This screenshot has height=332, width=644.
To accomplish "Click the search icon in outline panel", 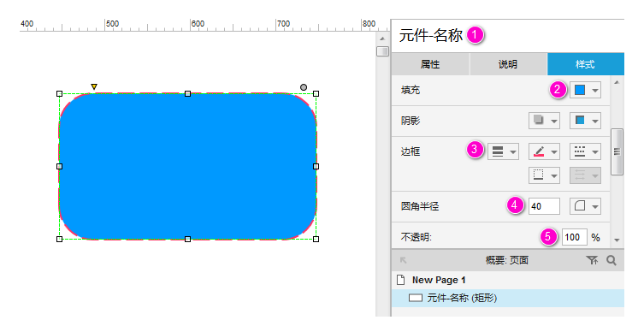I will [x=612, y=260].
